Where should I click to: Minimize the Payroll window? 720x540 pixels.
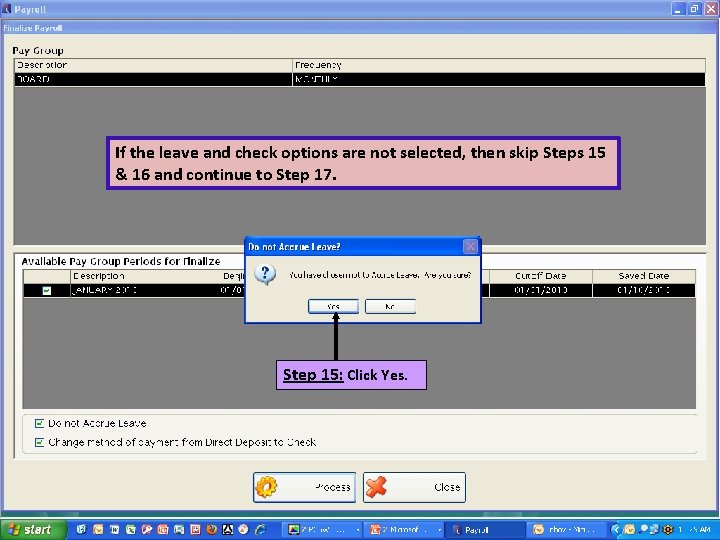click(678, 9)
